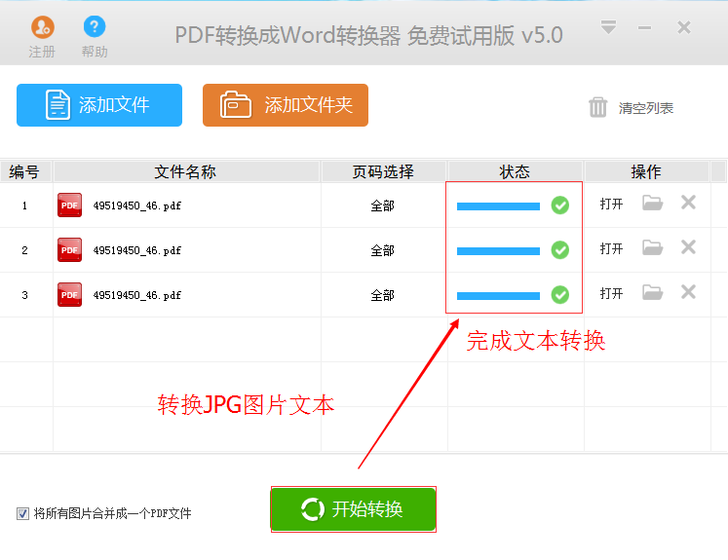Click page selection 全部 in row 3

coord(383,295)
